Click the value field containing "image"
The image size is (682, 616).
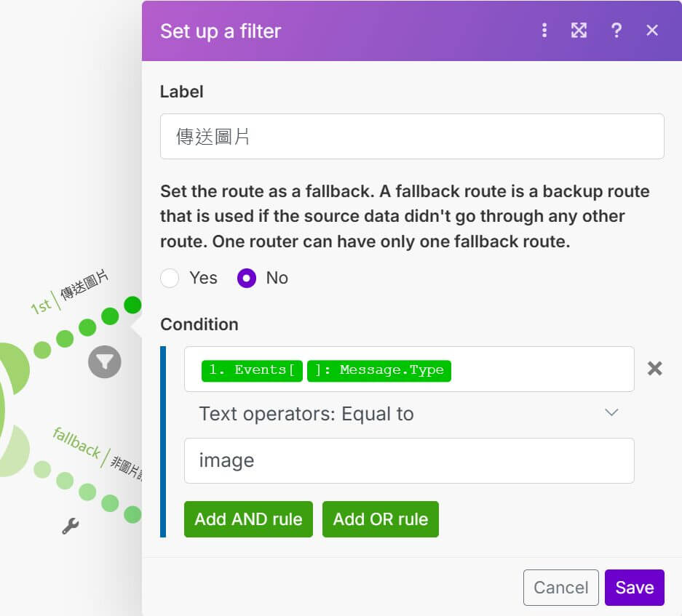pyautogui.click(x=408, y=460)
